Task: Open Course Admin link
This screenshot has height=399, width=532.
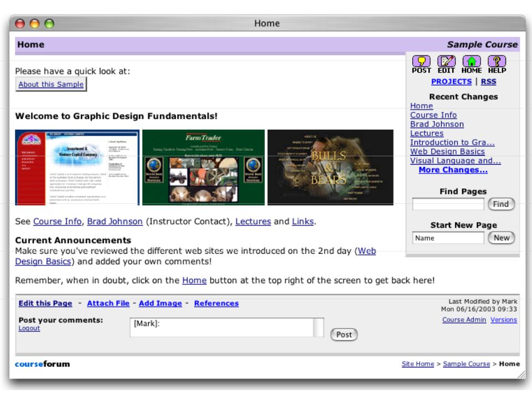Action: [x=464, y=320]
